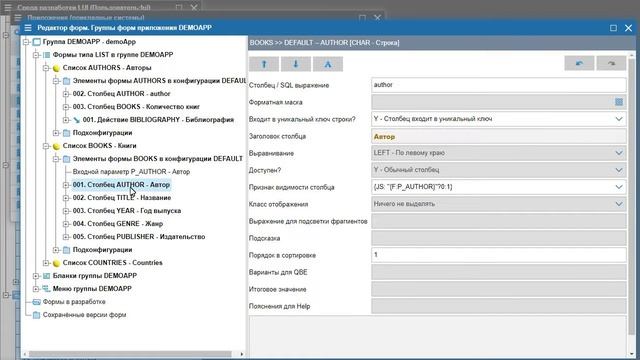The image size is (640, 360).
Task: Select Входной параметр P_AUTHOR - Автор
Action: pos(131,172)
